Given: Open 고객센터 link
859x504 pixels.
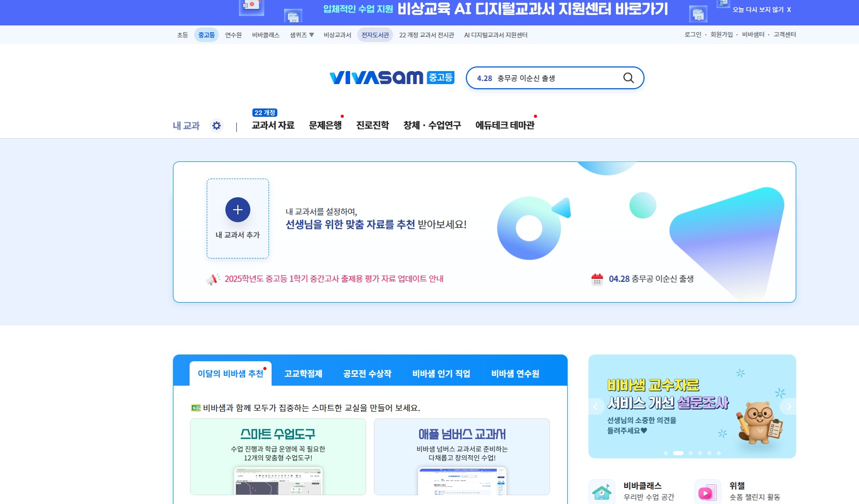Looking at the screenshot, I should click(x=785, y=34).
